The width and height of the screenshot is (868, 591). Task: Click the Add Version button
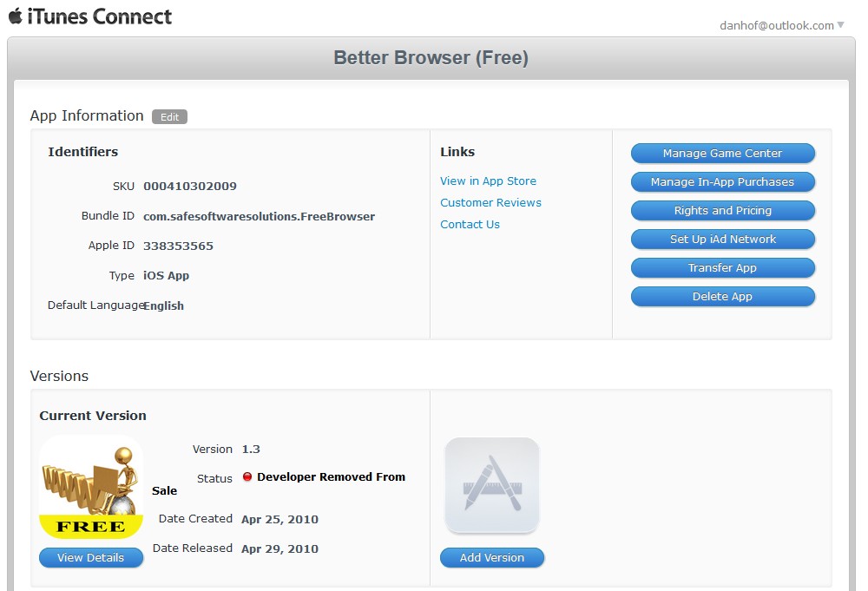491,558
